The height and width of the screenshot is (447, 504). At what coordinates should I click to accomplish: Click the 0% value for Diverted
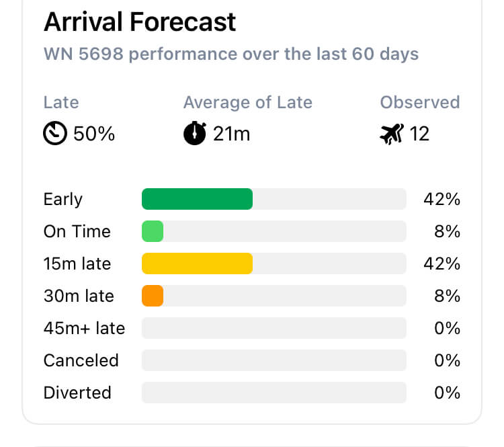click(x=448, y=393)
